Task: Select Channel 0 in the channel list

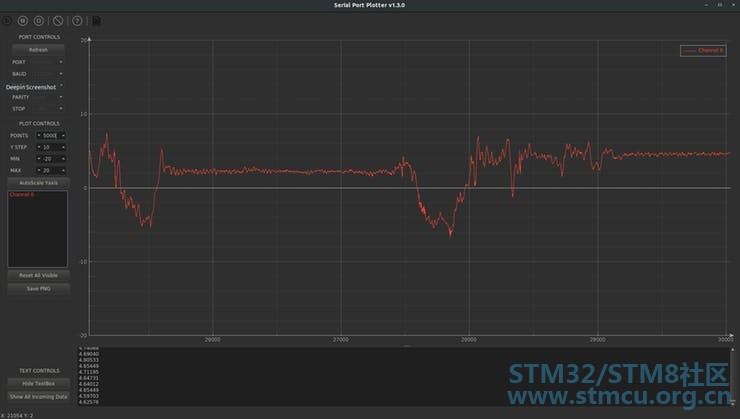Action: click(x=22, y=194)
